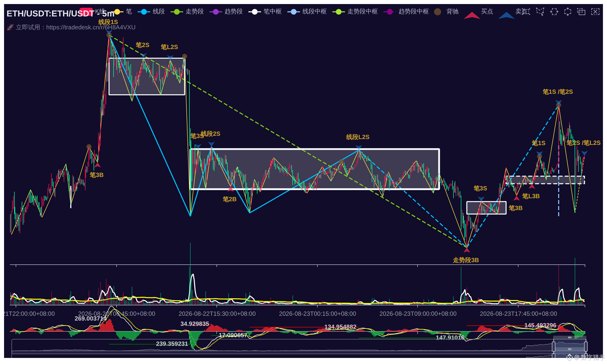Enable the keep-selections brush mode icon
The image size is (607, 364).
(581, 12)
